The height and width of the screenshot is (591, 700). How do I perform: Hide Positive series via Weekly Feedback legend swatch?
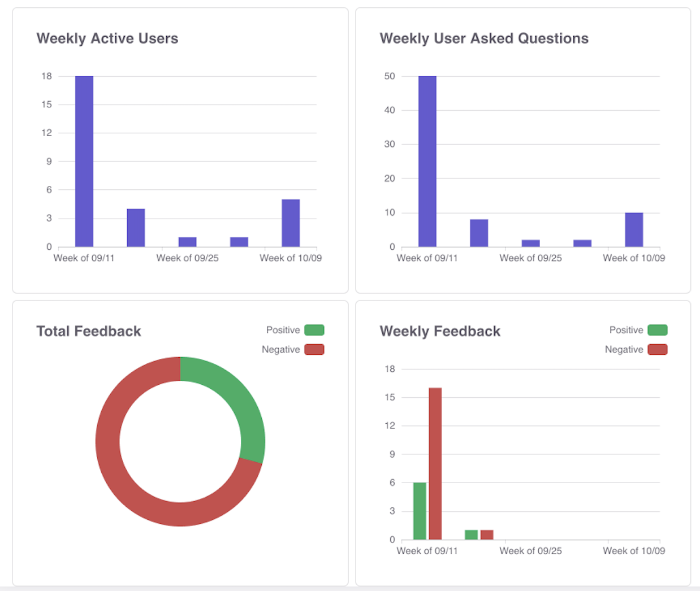point(657,330)
